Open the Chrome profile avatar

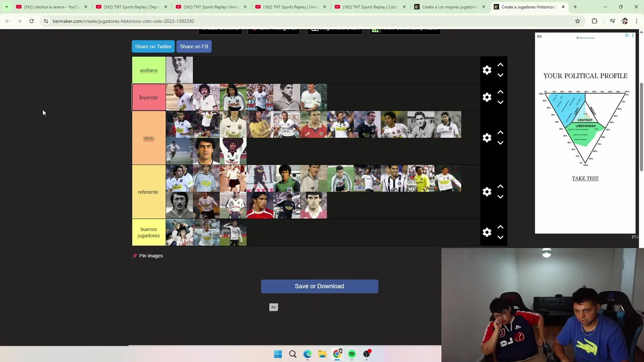(x=625, y=21)
